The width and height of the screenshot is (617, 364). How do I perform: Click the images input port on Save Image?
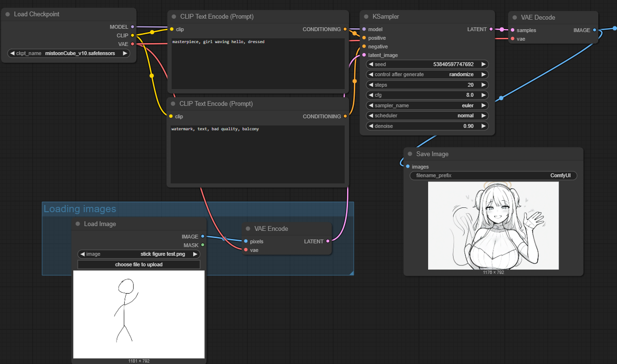407,167
